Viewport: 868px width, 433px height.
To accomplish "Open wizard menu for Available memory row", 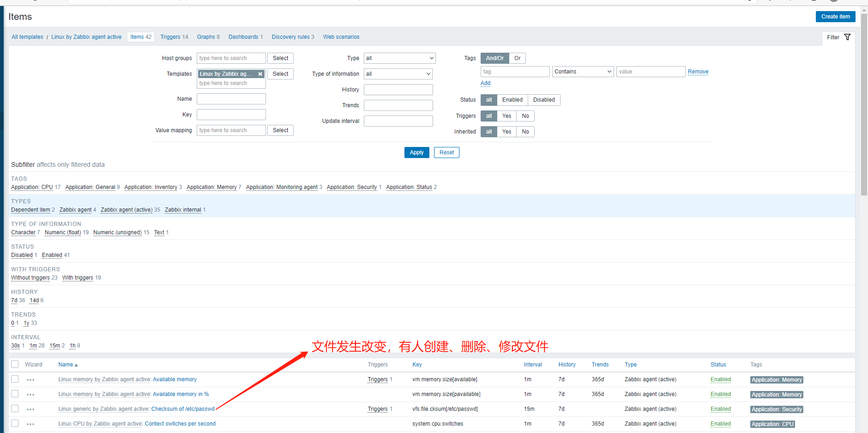I will [30, 380].
